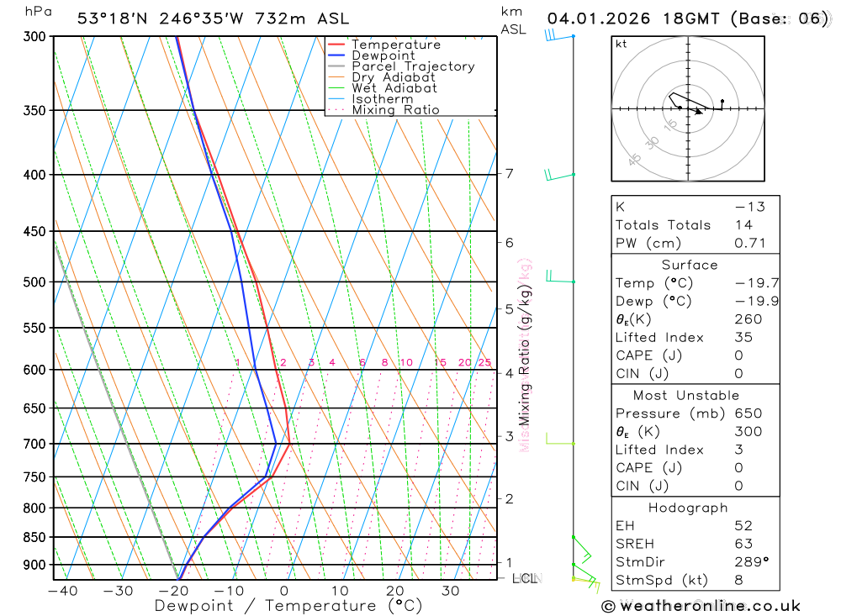The height and width of the screenshot is (616, 841).
Task: Click the red Temperature legend line
Action: point(336,45)
